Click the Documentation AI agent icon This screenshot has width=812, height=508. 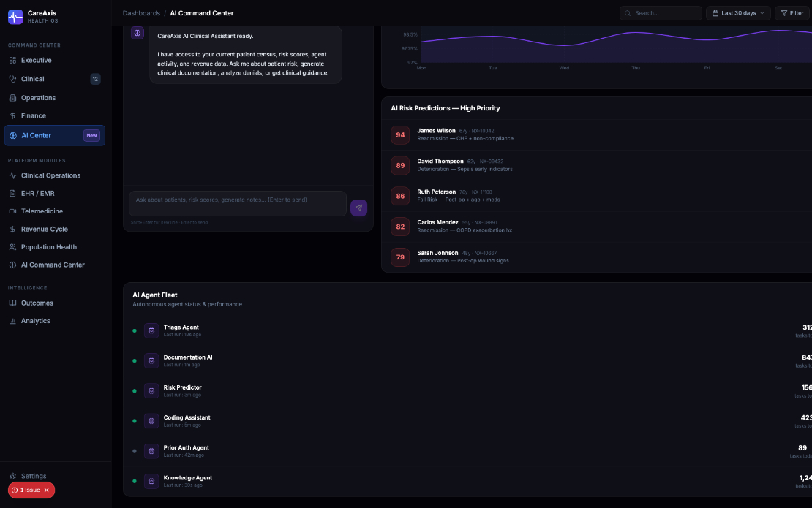pos(151,360)
